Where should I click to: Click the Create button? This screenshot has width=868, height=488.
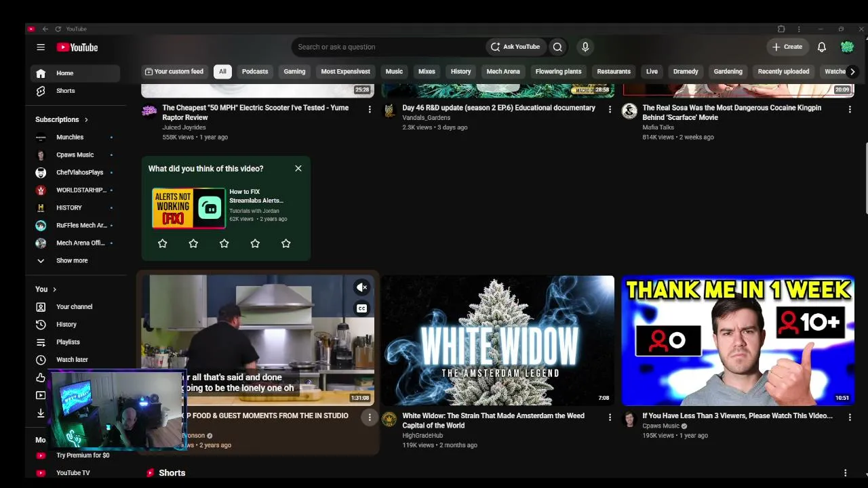click(x=787, y=47)
